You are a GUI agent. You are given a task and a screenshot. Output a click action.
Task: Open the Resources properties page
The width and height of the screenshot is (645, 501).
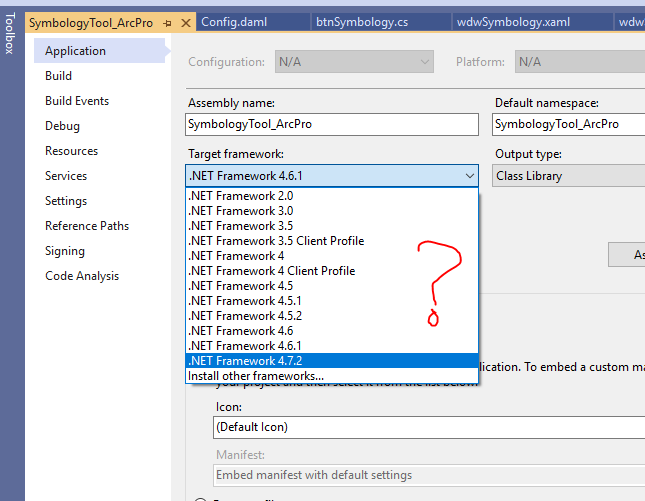tap(72, 151)
